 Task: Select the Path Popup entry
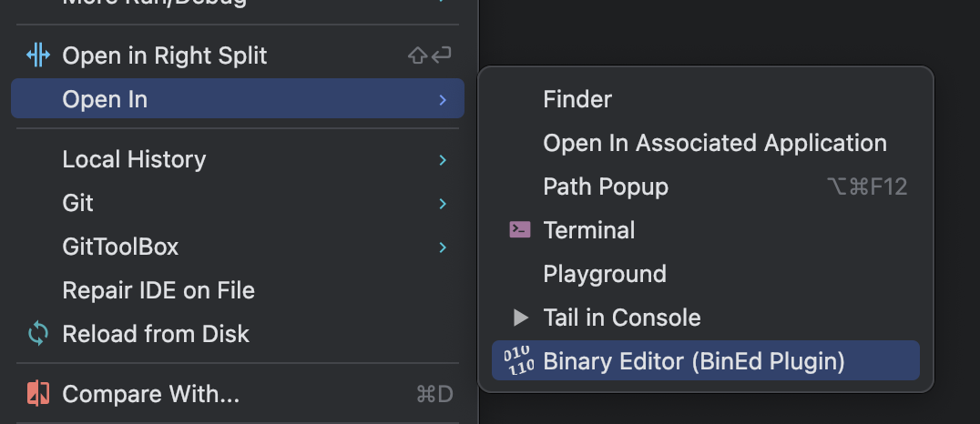point(706,187)
